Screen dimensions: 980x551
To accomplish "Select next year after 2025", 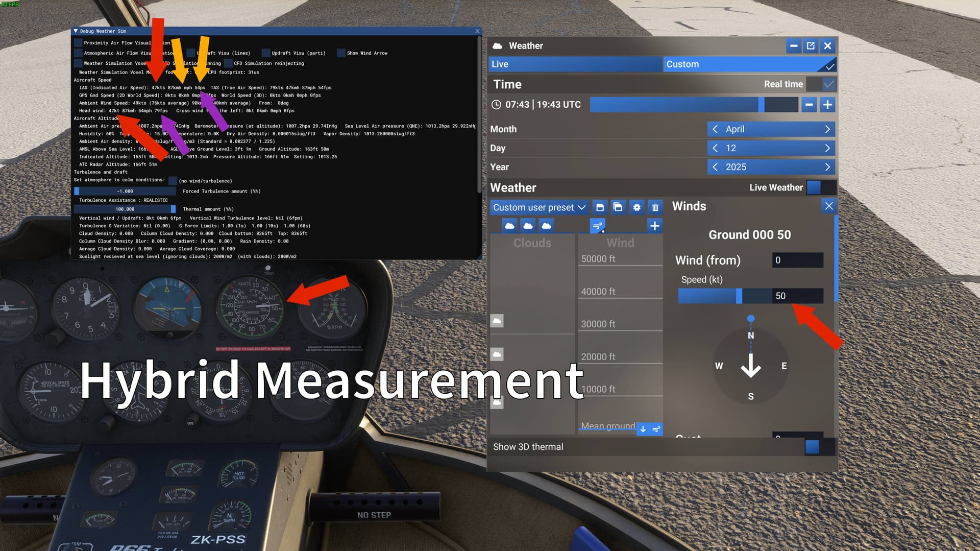I will (827, 167).
